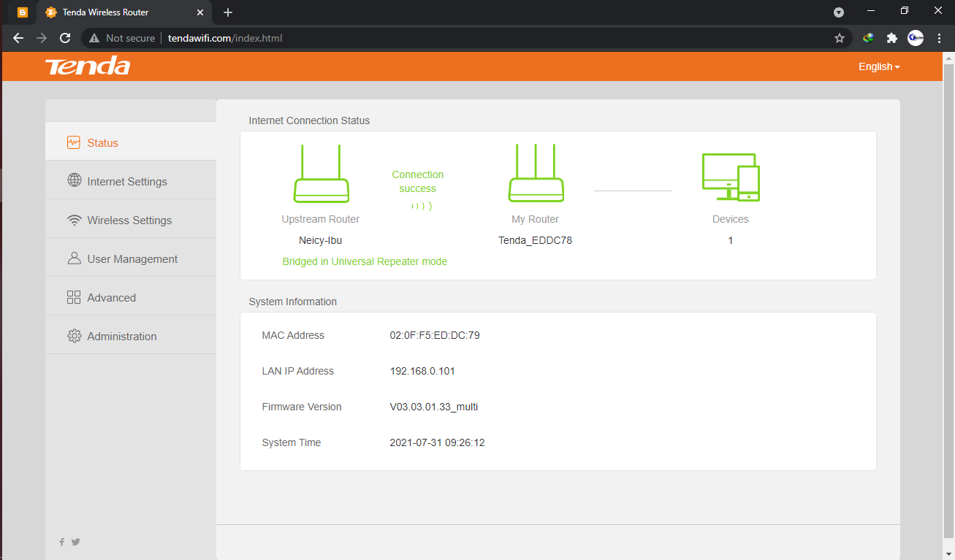955x560 pixels.
Task: Click the globe icon beside Internet Settings
Action: click(x=74, y=180)
